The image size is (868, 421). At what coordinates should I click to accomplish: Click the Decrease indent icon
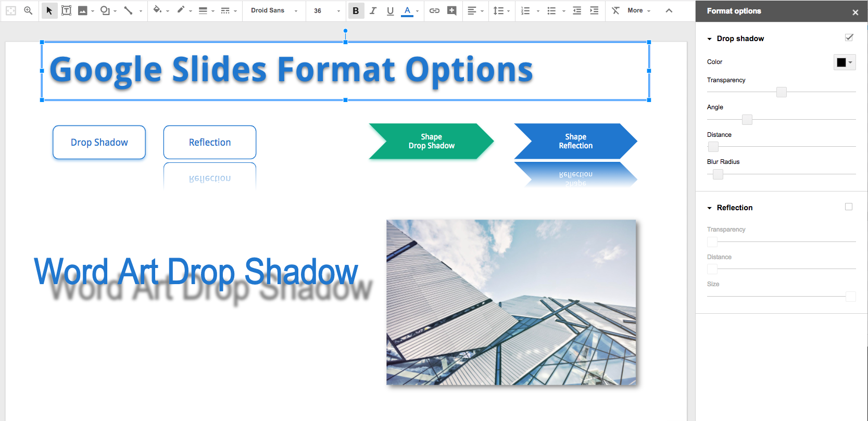pyautogui.click(x=577, y=10)
